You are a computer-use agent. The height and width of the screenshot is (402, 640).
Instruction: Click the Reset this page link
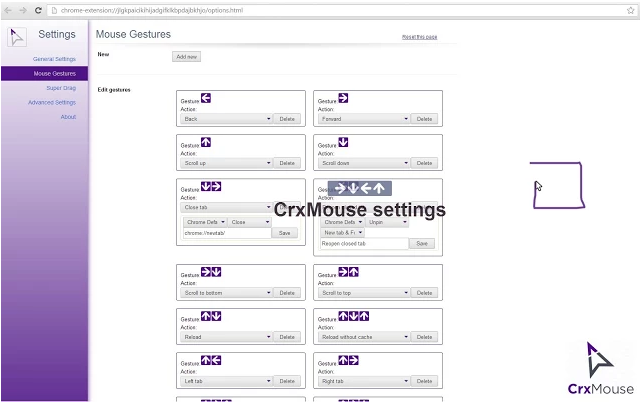click(x=420, y=37)
